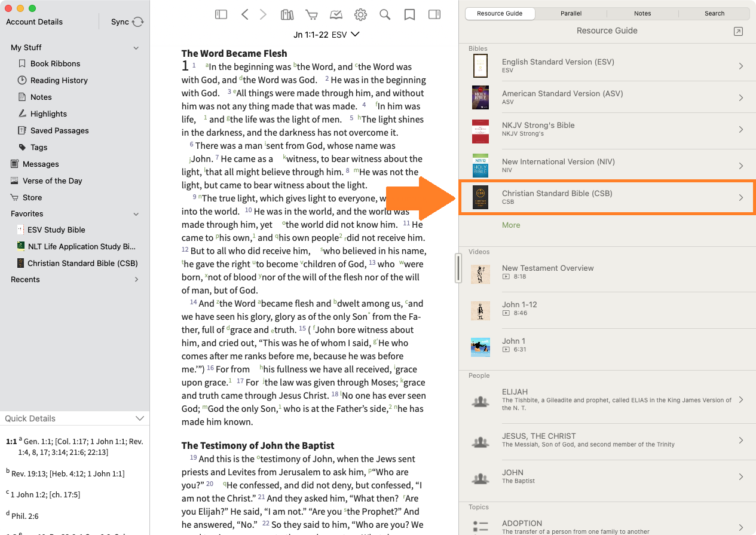Click ESV Bible cover thumbnail
The width and height of the screenshot is (756, 535).
480,66
